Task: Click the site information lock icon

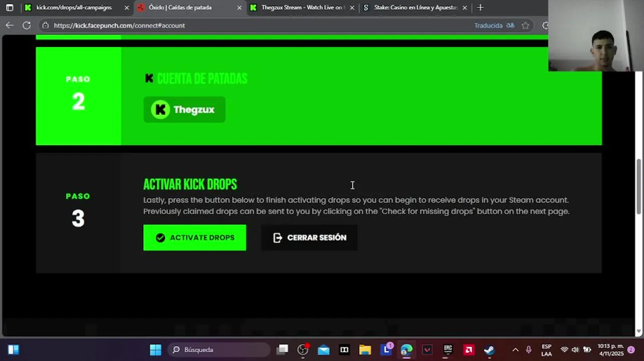Action: (46, 25)
